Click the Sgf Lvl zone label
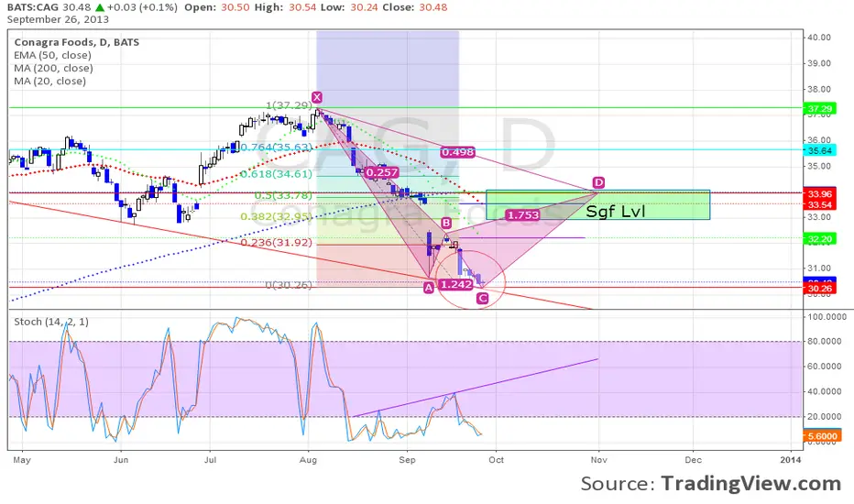Viewport: 854px width, 504px height. point(616,212)
